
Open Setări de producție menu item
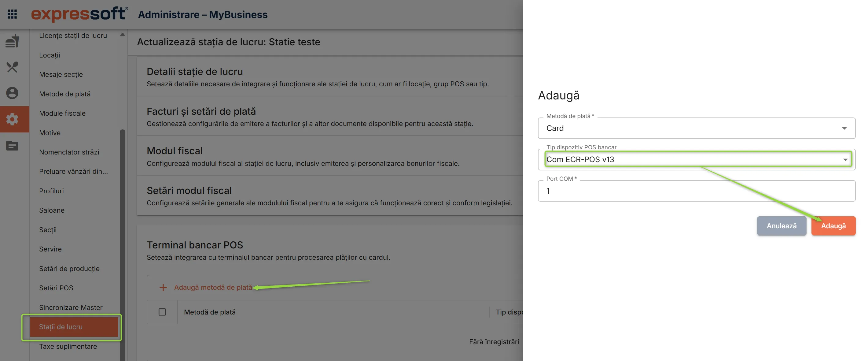coord(69,269)
